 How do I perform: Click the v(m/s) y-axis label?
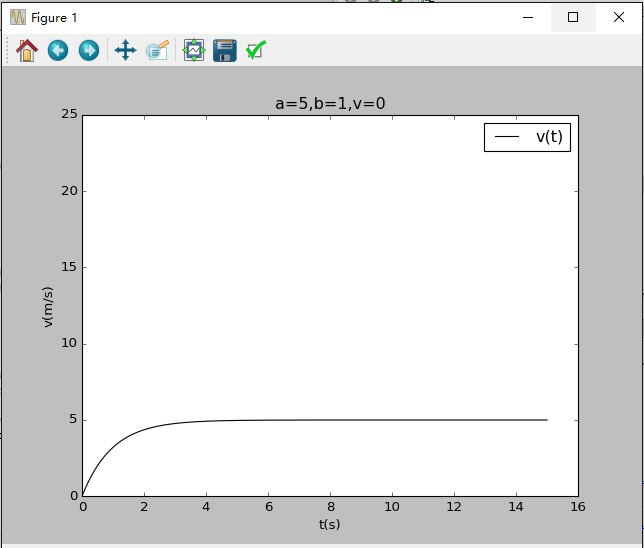point(48,307)
